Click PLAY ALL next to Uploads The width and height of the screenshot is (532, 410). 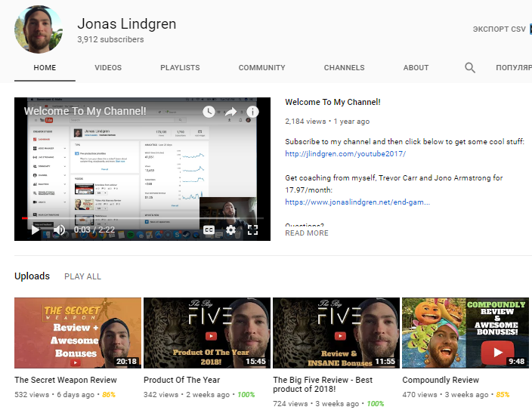point(83,276)
